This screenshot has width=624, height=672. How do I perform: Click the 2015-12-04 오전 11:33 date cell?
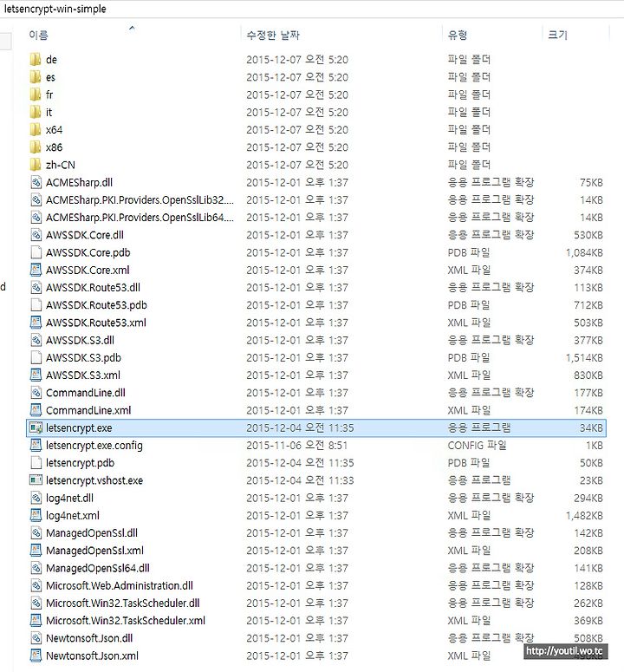coord(300,480)
